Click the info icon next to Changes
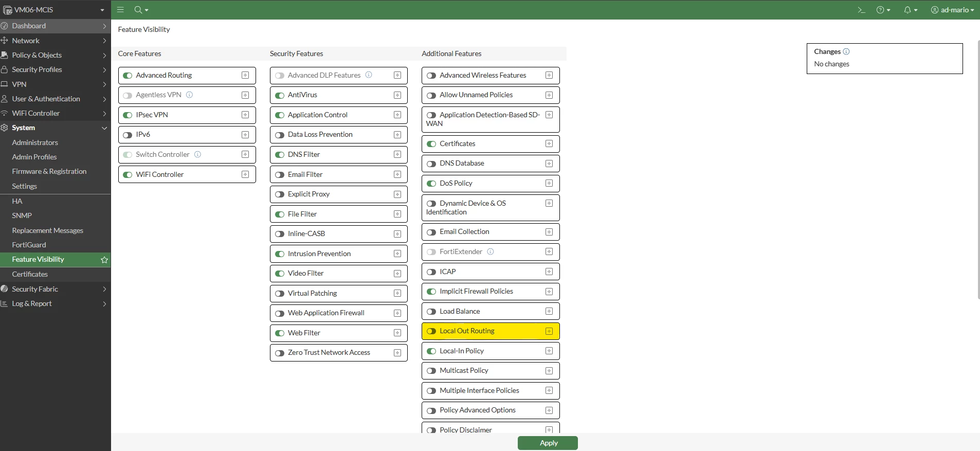Image resolution: width=980 pixels, height=451 pixels. tap(846, 51)
